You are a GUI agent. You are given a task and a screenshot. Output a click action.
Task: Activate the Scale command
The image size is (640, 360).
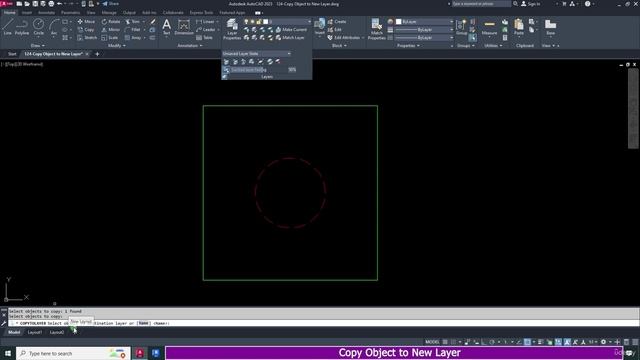[x=110, y=38]
